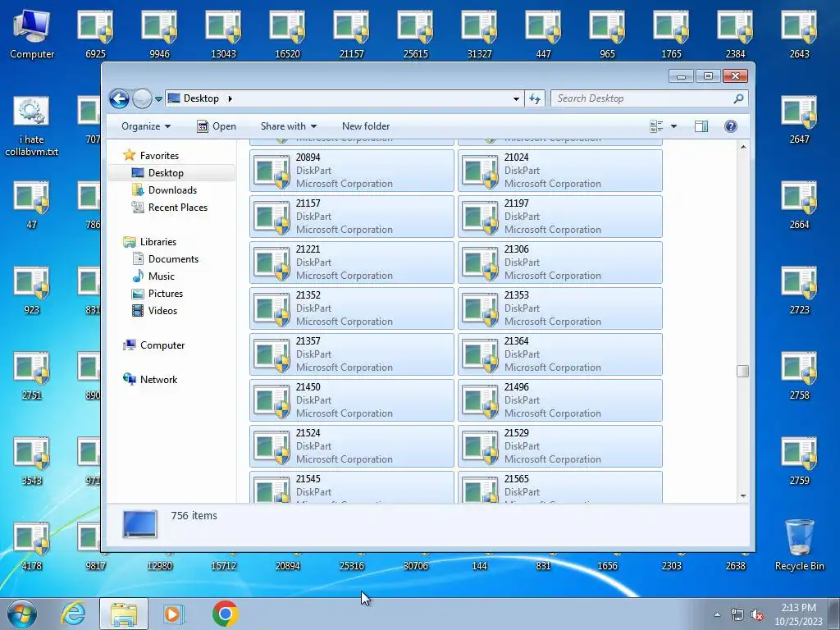Select the 21157 DiskPart file tile
The image size is (840, 630).
pyautogui.click(x=351, y=217)
